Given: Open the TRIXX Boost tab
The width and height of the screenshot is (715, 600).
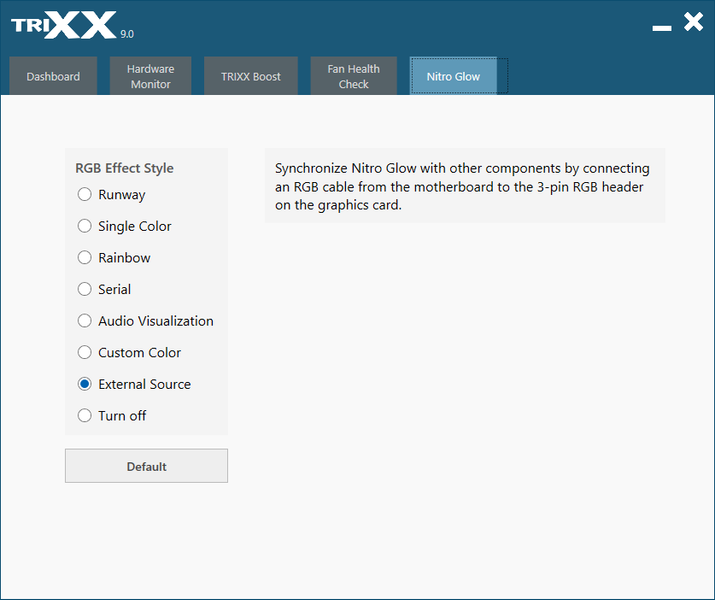Looking at the screenshot, I should pos(251,76).
